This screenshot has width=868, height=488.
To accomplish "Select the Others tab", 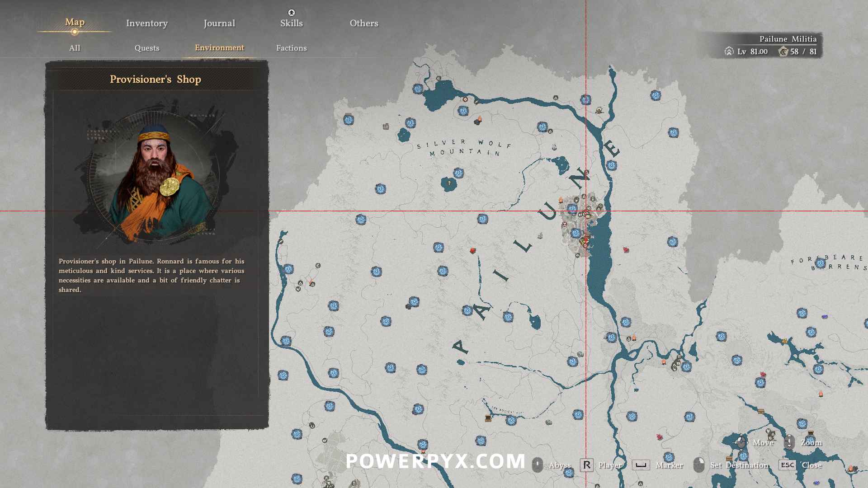I will [x=363, y=23].
